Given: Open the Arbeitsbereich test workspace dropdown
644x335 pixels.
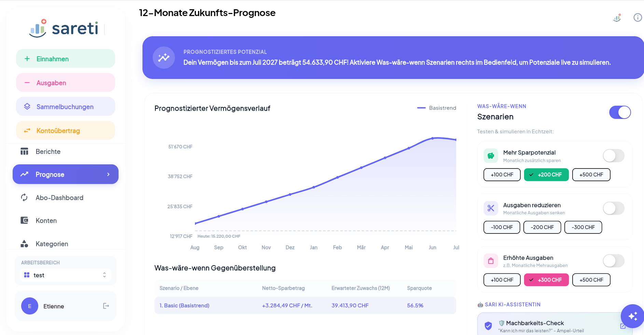Looking at the screenshot, I should tap(66, 275).
